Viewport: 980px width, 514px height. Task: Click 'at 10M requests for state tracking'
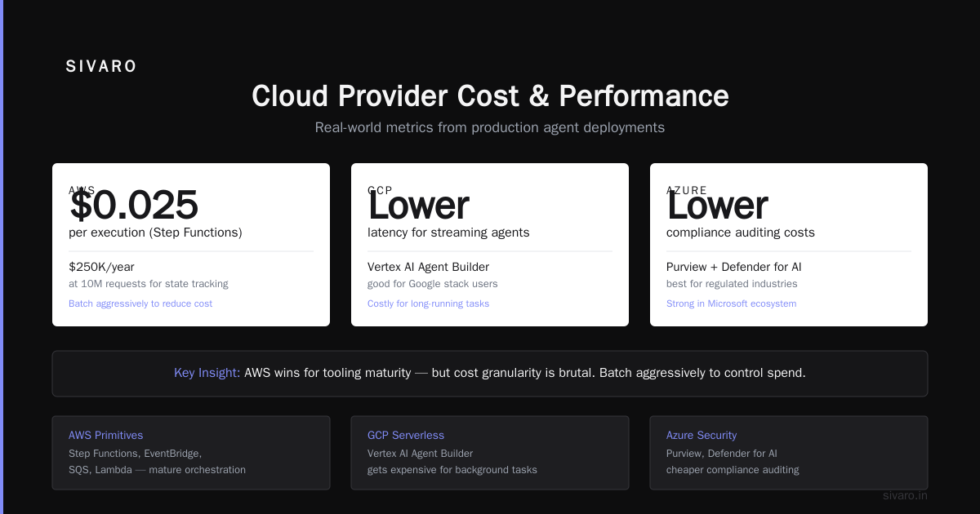click(x=149, y=284)
